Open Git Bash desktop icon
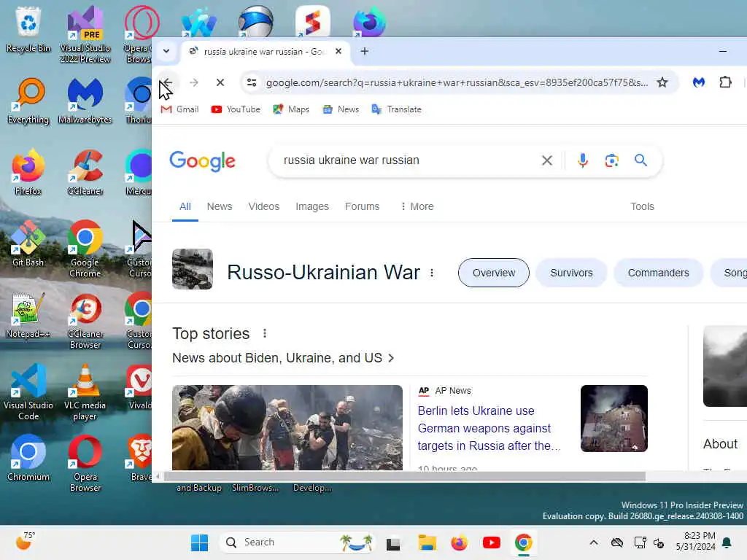The width and height of the screenshot is (747, 560). pyautogui.click(x=28, y=244)
